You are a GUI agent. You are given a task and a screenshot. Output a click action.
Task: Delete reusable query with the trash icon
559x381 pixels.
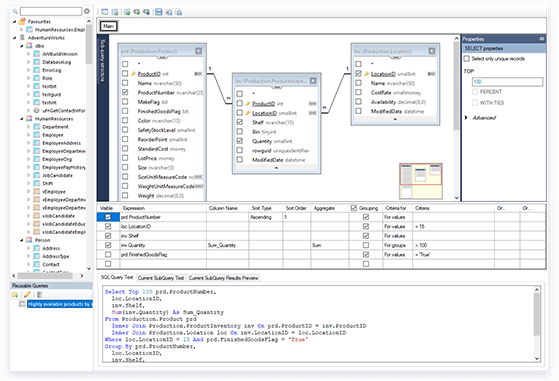[40, 294]
